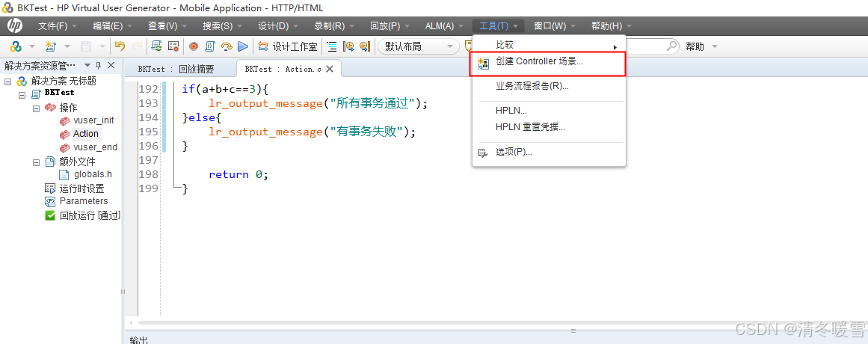868x344 pixels.
Task: Click the second clock-arrow icon before 默认布局
Action: 364,46
